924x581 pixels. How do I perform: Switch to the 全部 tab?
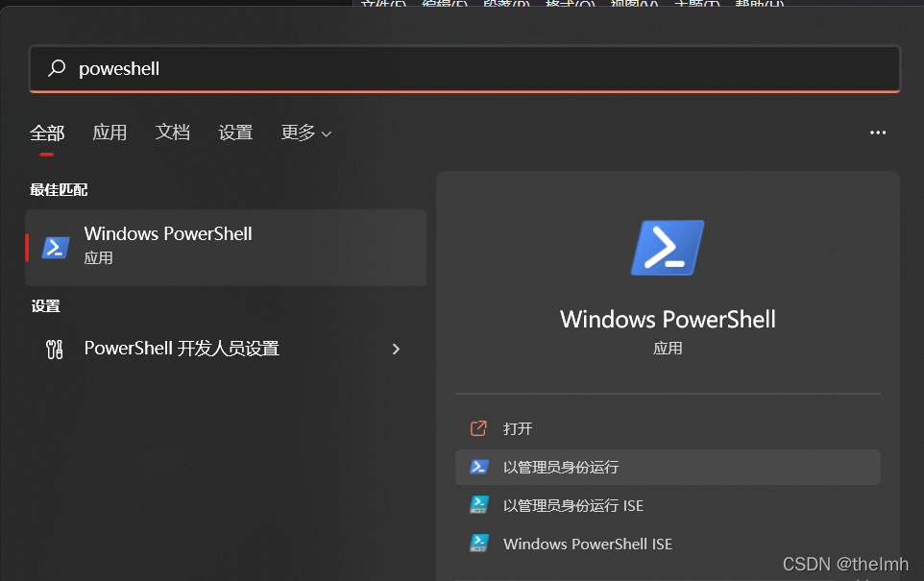[x=47, y=133]
